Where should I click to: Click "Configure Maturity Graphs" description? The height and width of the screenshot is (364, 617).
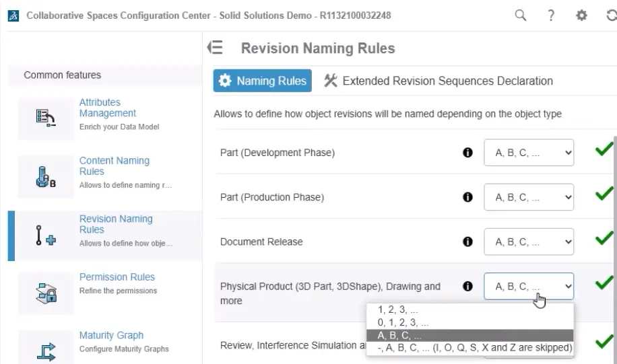point(124,349)
